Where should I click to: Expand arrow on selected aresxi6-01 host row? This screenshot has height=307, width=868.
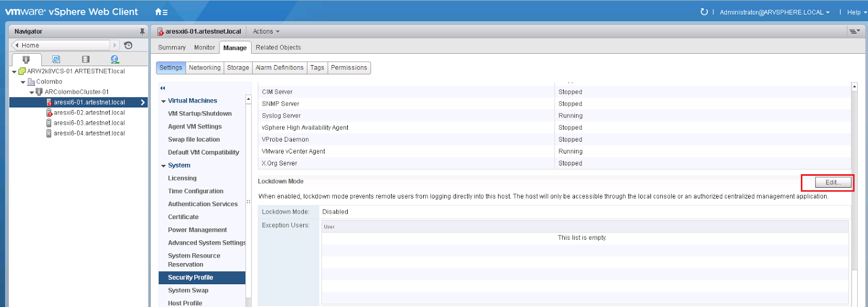point(143,102)
